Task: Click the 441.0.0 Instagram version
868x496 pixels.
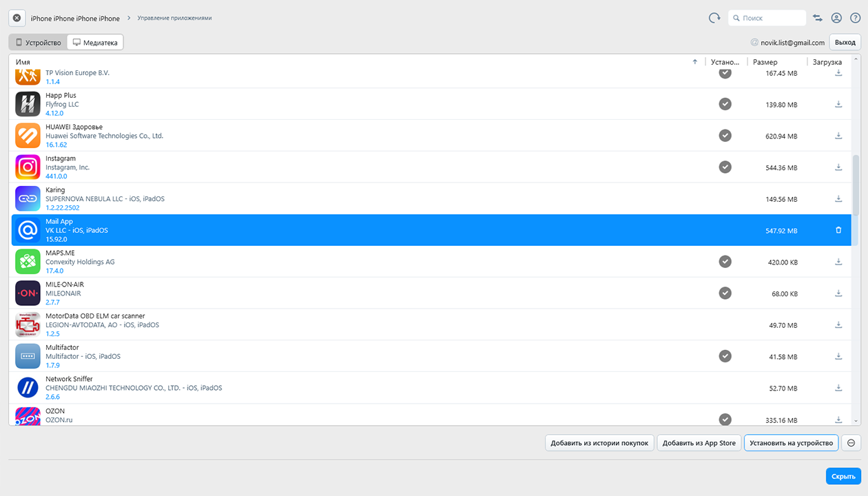Action: click(56, 176)
